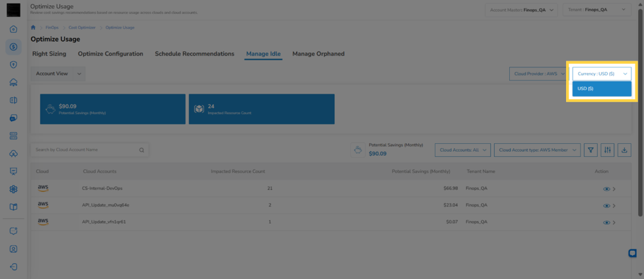
Task: Click the $23.04 savings value
Action: pyautogui.click(x=452, y=205)
